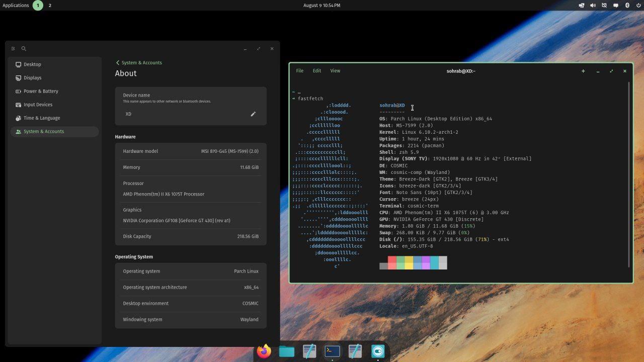Open the terminal File menu
Image resolution: width=644 pixels, height=362 pixels.
tap(300, 71)
